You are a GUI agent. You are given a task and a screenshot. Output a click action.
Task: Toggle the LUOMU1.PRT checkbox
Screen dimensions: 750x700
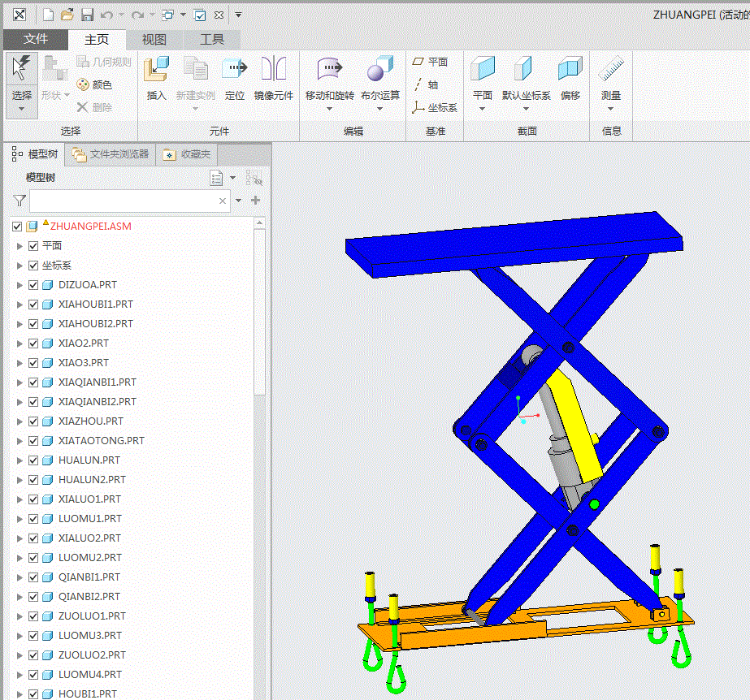point(33,519)
